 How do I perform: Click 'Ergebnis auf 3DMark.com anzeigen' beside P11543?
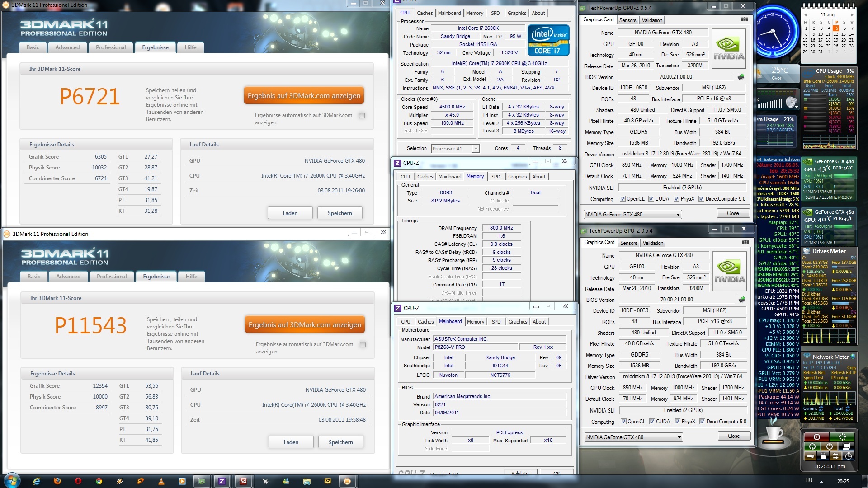point(305,325)
